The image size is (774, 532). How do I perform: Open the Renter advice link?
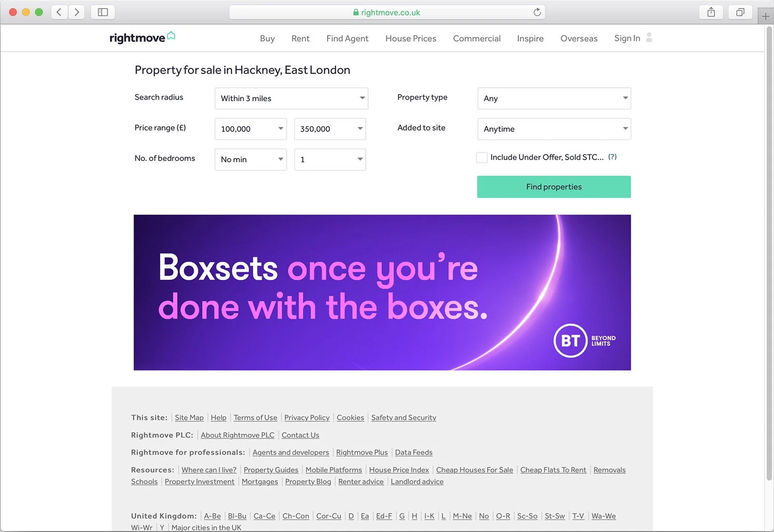tap(360, 481)
